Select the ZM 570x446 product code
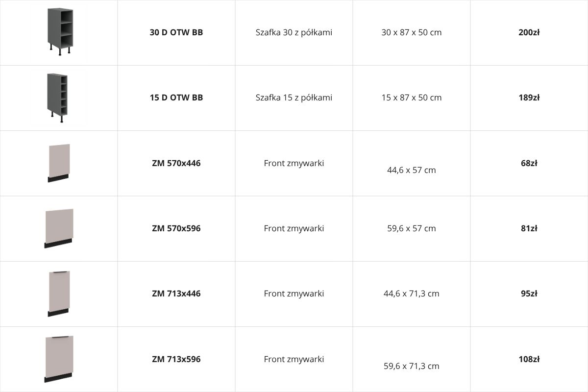Screen dimensions: 588x392 pos(176,163)
